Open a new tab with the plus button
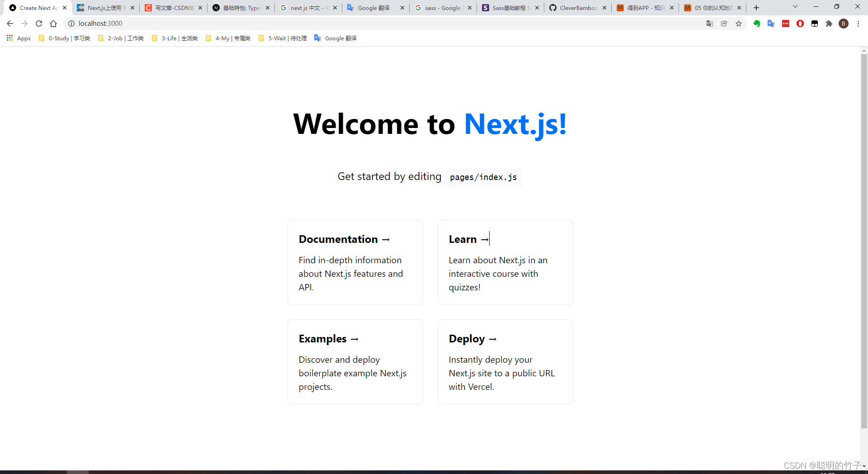Screen dimensions: 868x474 point(756,8)
